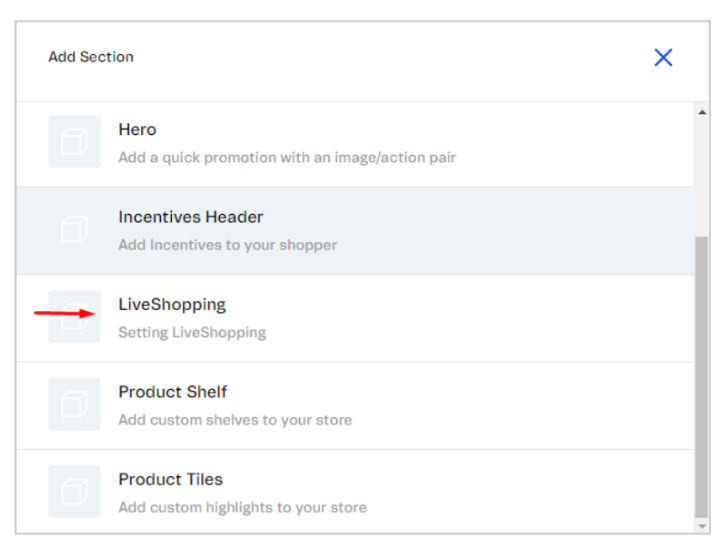Click the Product Shelf cube icon
This screenshot has height=556, width=727.
point(74,404)
